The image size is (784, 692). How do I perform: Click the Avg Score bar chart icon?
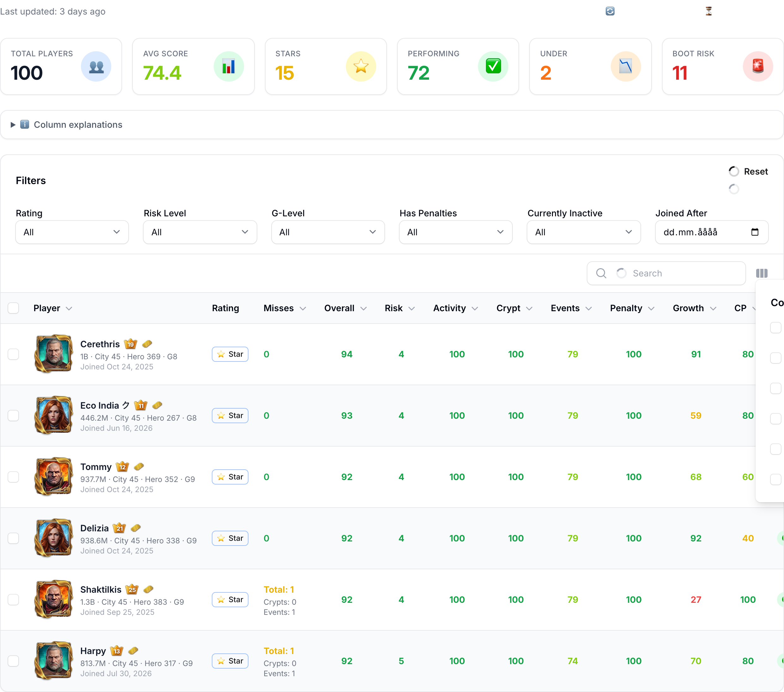pyautogui.click(x=229, y=66)
